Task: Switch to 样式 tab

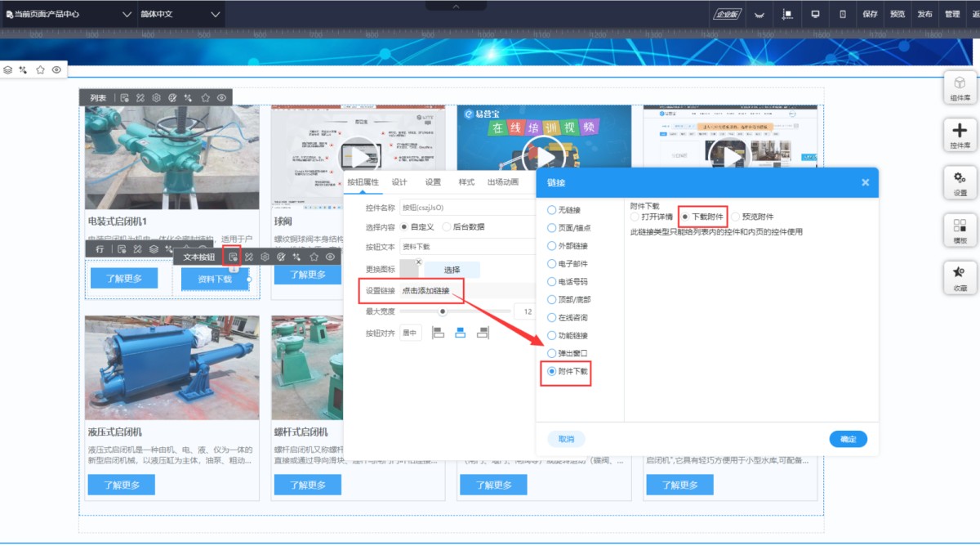Action: 466,182
